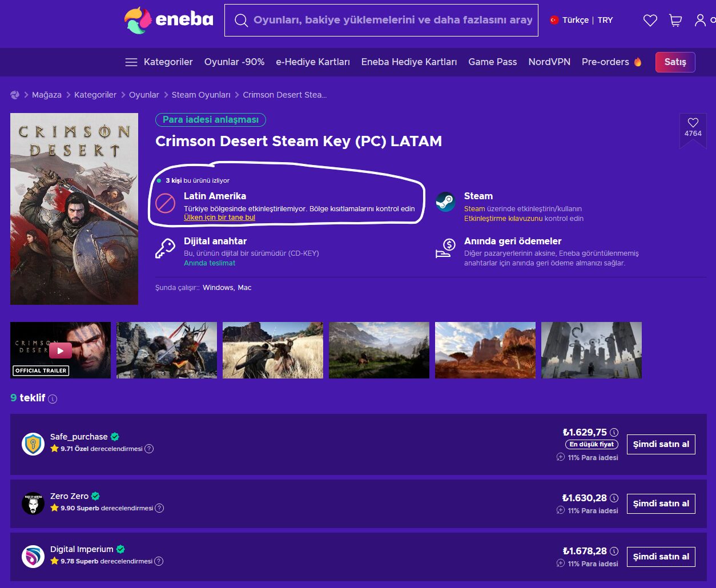Click Şimdi satın al for Zero Zero

pyautogui.click(x=661, y=504)
